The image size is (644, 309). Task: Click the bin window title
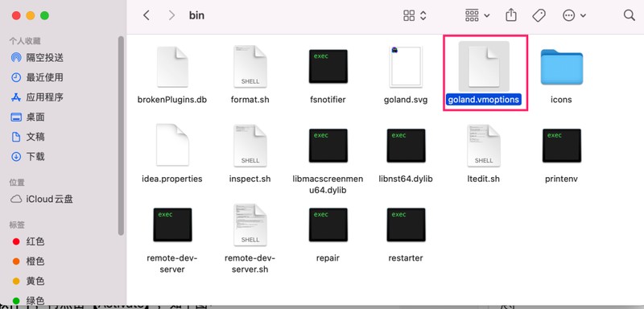pos(196,15)
